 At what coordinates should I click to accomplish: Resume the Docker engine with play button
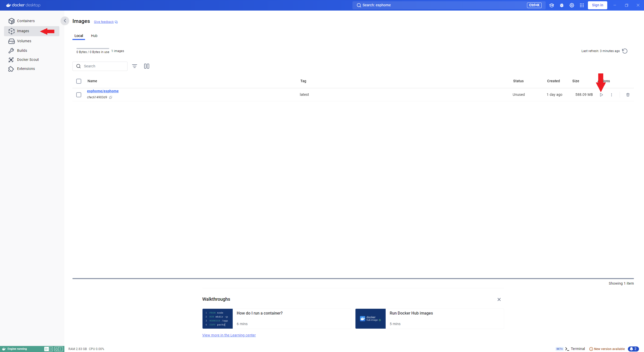[x=46, y=349]
